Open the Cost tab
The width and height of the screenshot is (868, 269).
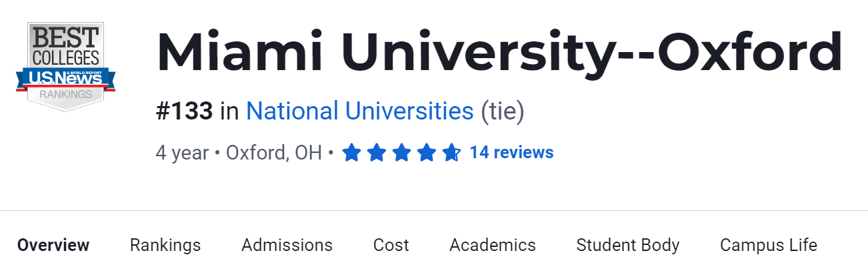(x=391, y=245)
